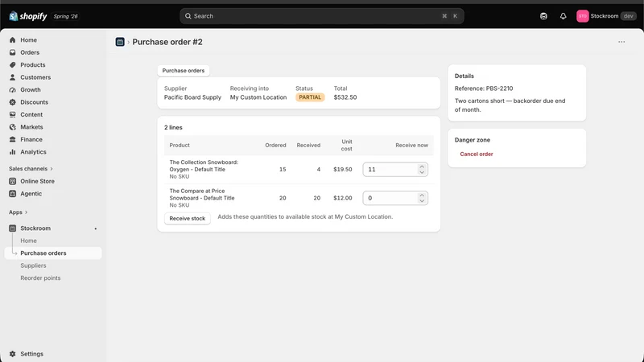This screenshot has height=362, width=644.
Task: Click the Stockroom app icon in breadcrumb
Action: (x=120, y=42)
